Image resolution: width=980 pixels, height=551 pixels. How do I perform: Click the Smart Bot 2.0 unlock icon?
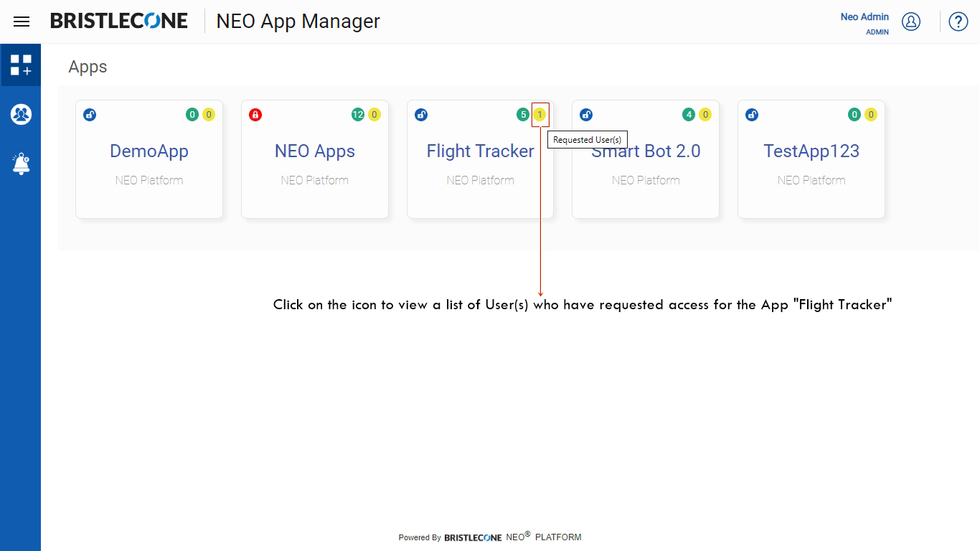click(x=586, y=115)
